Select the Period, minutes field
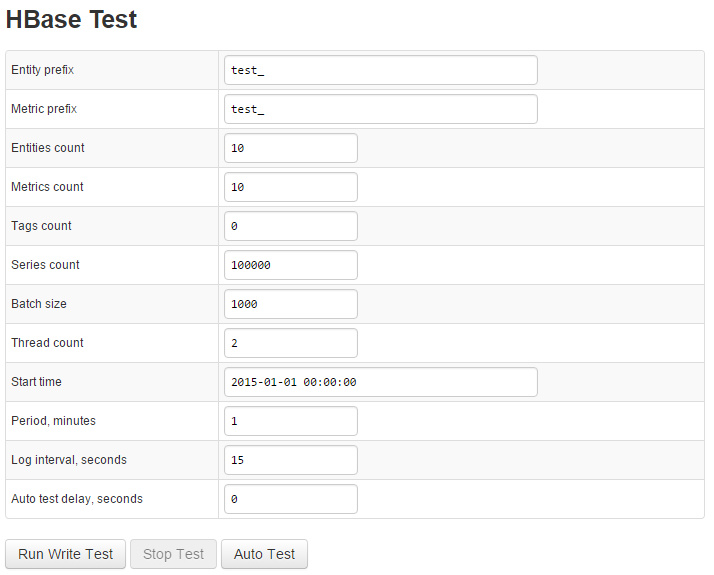Screen dimensions: 714x575 [291, 421]
